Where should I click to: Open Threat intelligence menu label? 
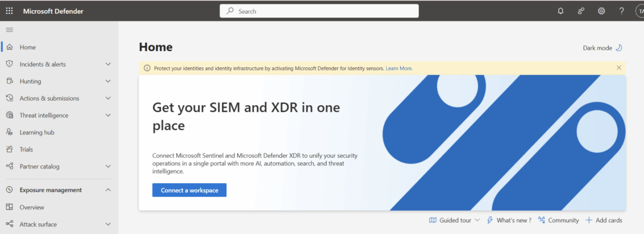44,115
